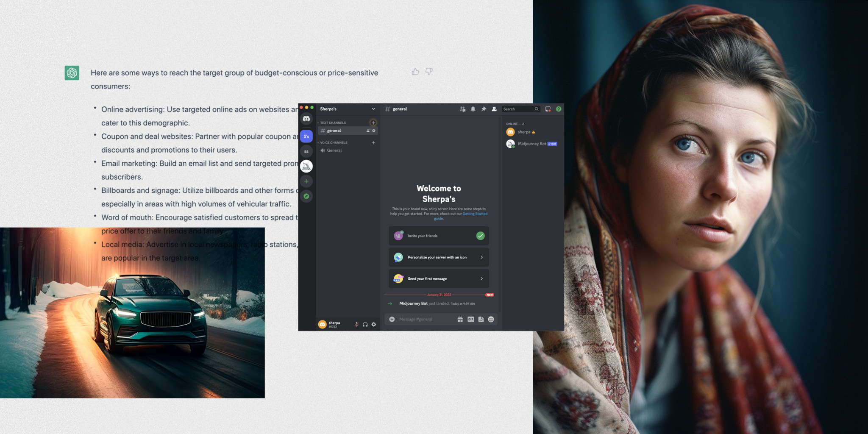Click thumbs up on ChatGPT response
Screen dimensions: 868x434
tap(415, 72)
